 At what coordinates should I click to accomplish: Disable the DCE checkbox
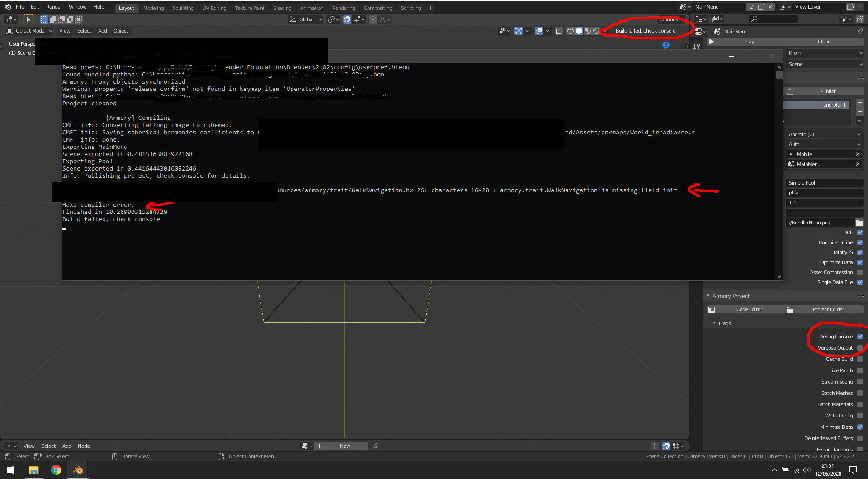coord(860,232)
